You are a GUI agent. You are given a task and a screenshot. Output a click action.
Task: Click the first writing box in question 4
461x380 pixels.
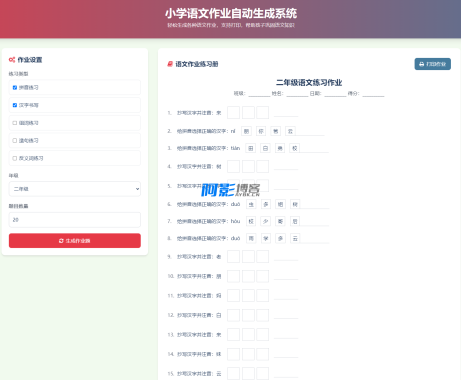tap(233, 166)
